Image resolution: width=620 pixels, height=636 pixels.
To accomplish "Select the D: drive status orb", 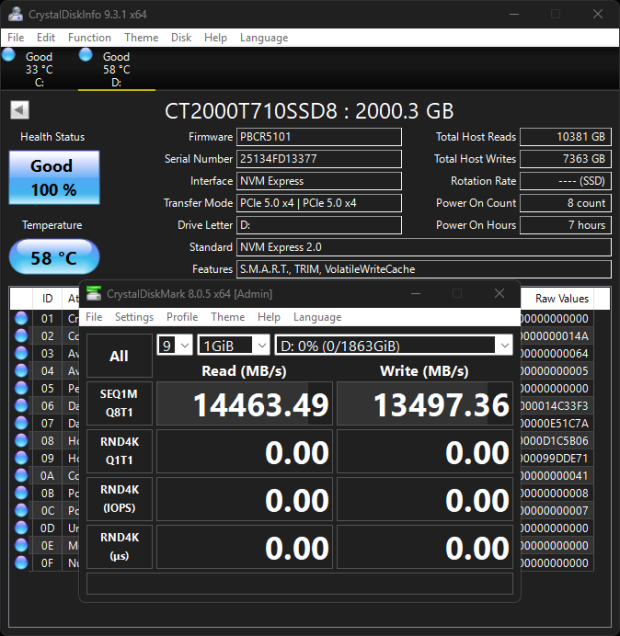I will pyautogui.click(x=86, y=55).
